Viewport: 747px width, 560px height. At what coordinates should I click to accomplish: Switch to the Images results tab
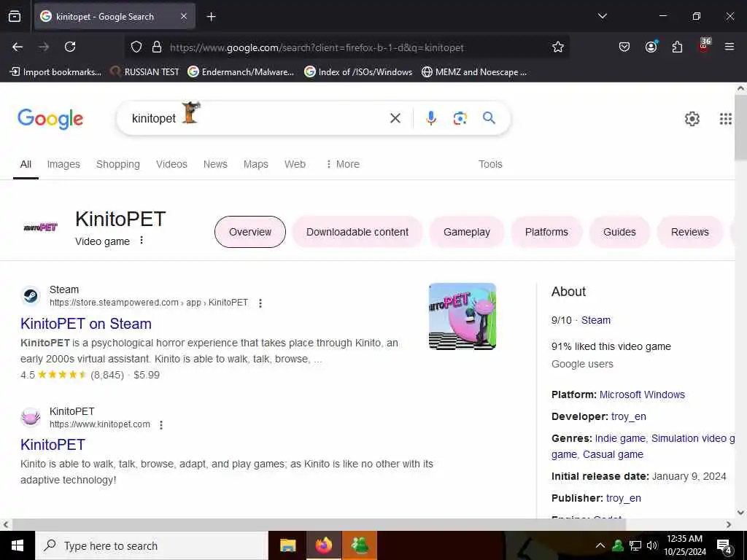pos(63,164)
